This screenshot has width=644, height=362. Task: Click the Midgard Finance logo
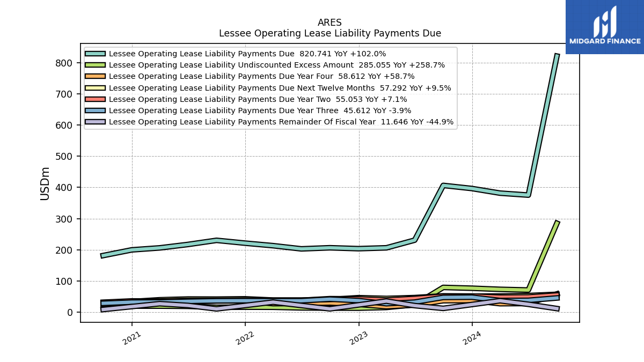[x=605, y=27]
